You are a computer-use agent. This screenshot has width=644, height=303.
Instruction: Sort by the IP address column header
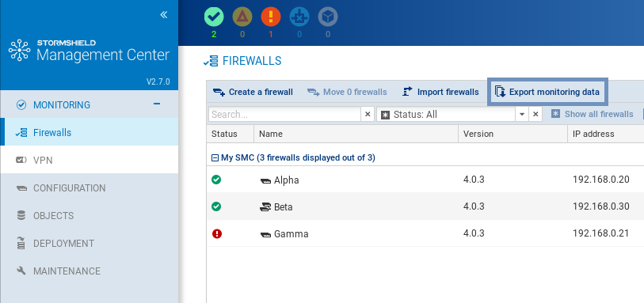pyautogui.click(x=606, y=134)
